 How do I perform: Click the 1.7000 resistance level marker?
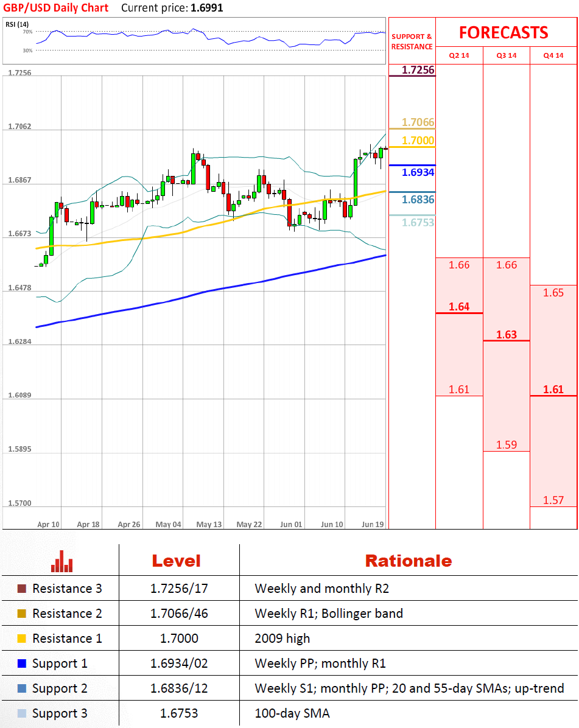418,140
